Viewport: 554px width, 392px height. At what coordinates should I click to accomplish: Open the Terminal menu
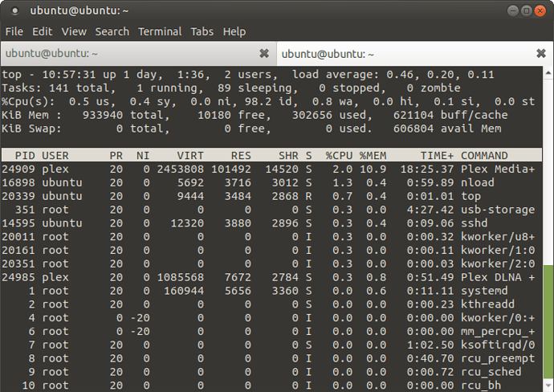coord(160,31)
